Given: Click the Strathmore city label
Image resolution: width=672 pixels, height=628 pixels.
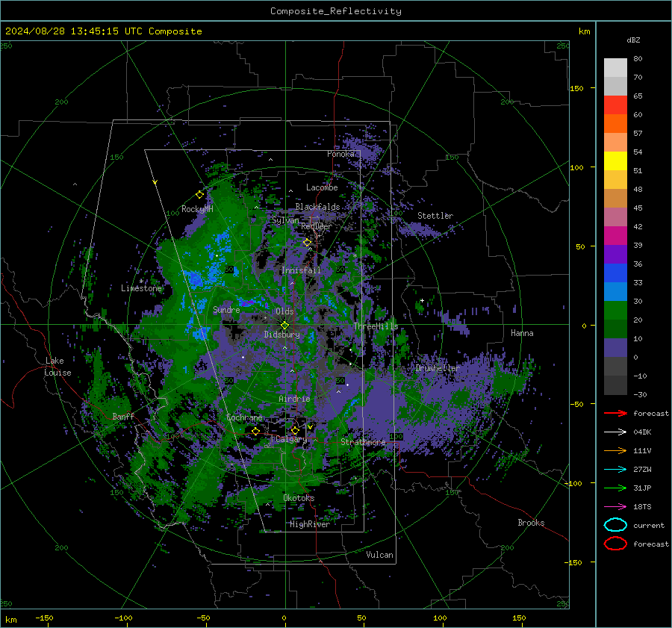Looking at the screenshot, I should coord(363,442).
